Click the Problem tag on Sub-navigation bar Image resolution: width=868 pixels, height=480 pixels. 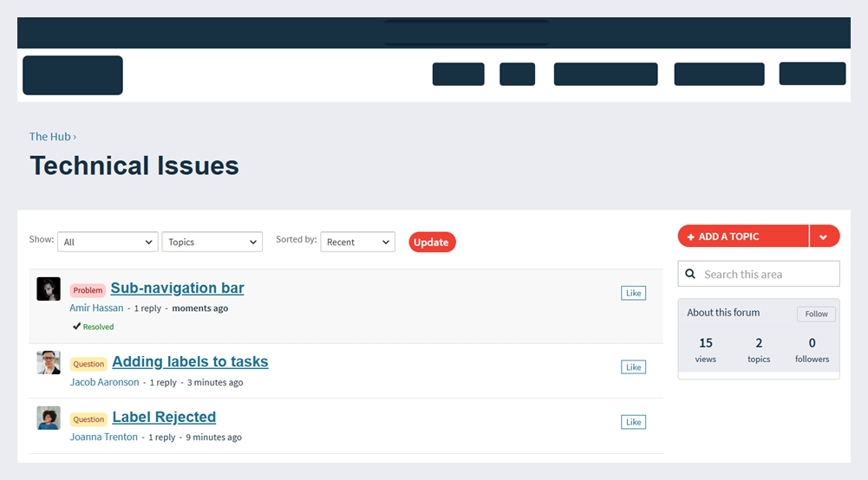(88, 290)
